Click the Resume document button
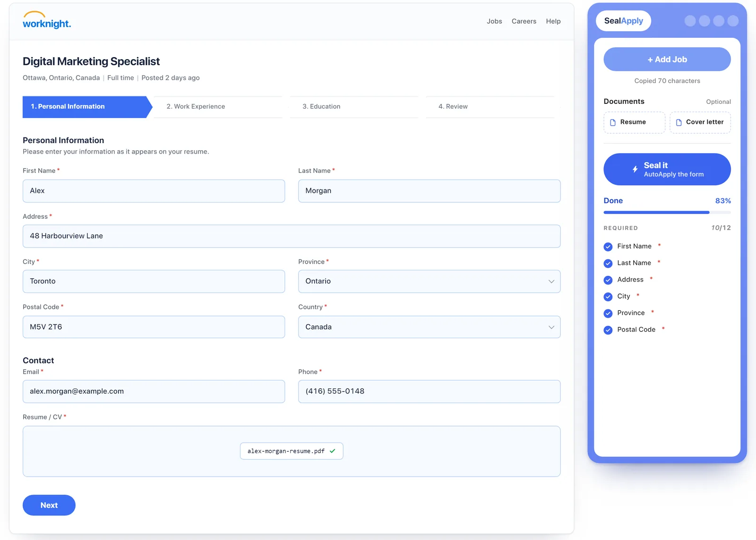Screen dimensions: 756x540 coord(634,122)
